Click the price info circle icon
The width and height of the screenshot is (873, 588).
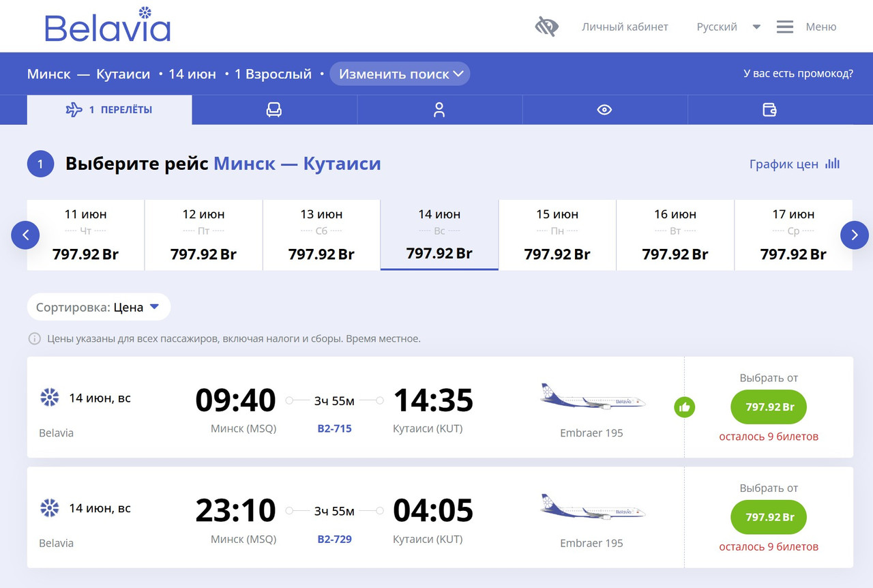click(34, 338)
